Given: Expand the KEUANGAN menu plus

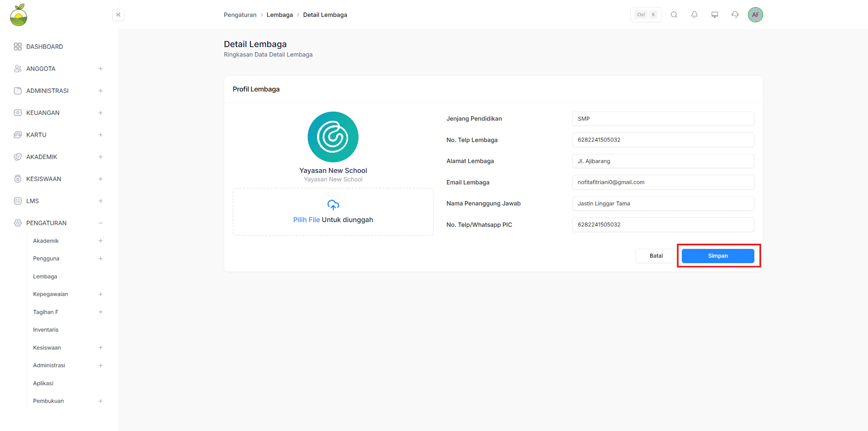Looking at the screenshot, I should (x=100, y=113).
